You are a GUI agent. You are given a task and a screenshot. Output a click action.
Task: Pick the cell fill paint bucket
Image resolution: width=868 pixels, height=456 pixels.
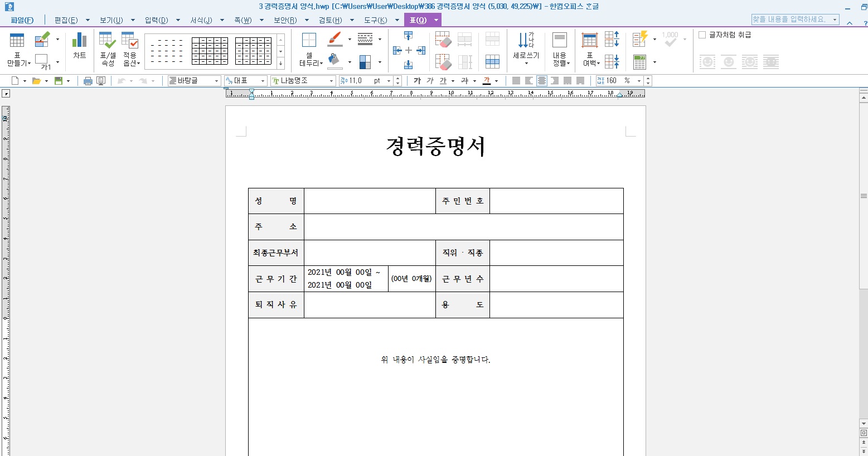[x=334, y=61]
